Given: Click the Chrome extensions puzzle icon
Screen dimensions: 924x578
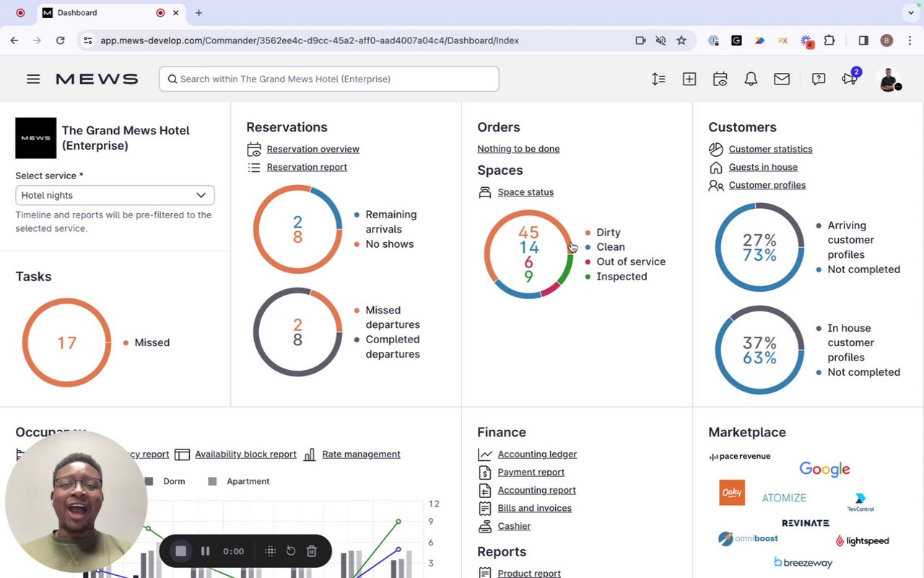Looking at the screenshot, I should (x=829, y=40).
